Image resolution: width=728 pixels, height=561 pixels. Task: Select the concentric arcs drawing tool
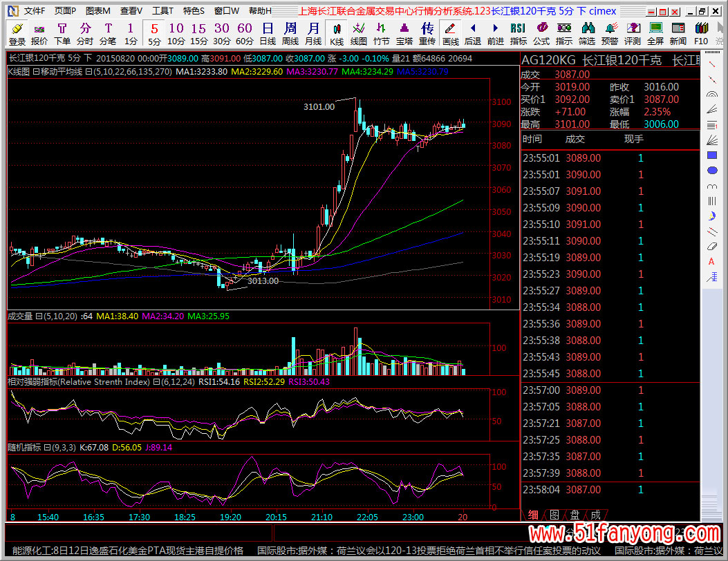(x=711, y=94)
